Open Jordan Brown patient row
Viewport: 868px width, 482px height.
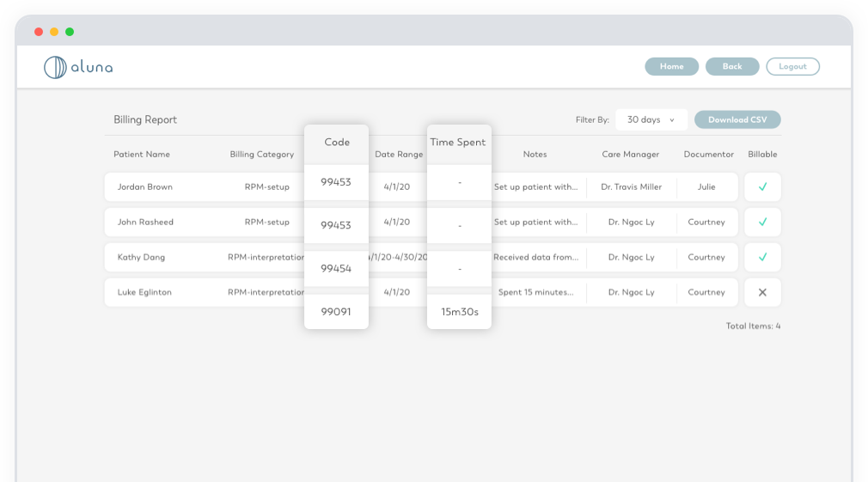[x=145, y=187]
